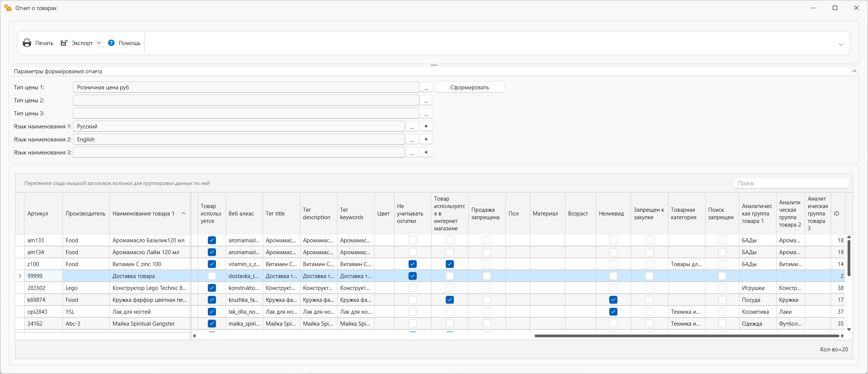
Task: Click the Help (Помощь) question-mark icon
Action: (x=111, y=43)
